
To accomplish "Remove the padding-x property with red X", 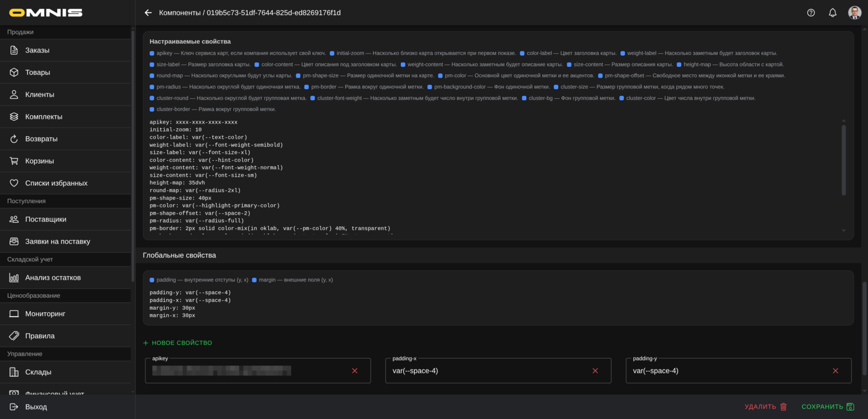I will click(x=595, y=371).
